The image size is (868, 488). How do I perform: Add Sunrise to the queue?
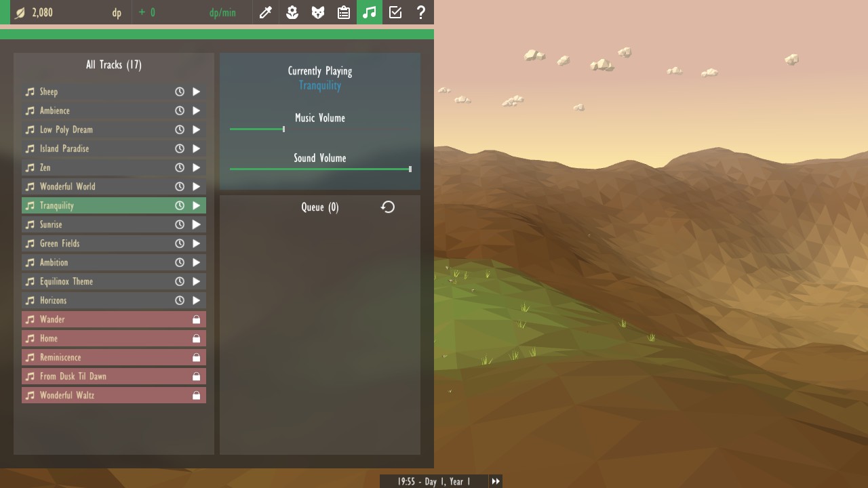[x=180, y=224]
